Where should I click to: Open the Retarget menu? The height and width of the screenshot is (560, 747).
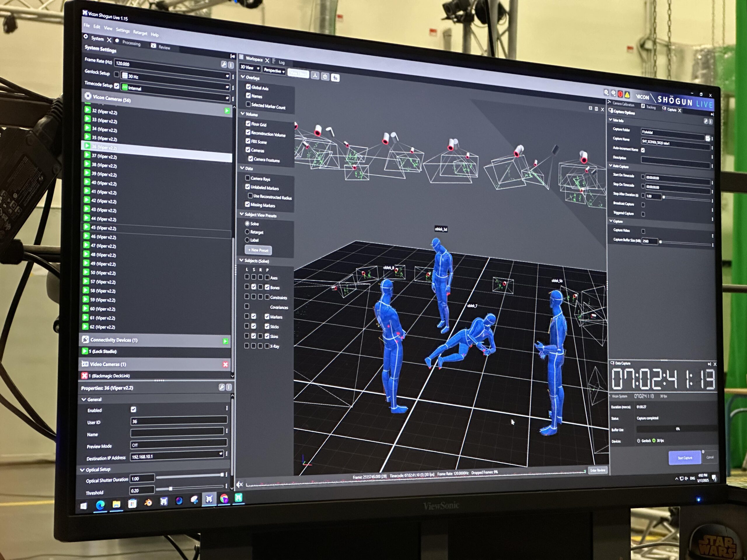pos(140,33)
